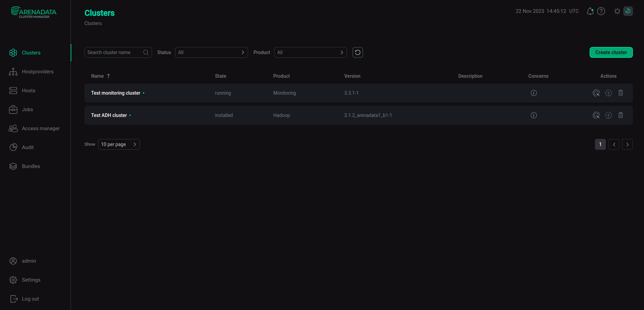Click the Settings gear icon
This screenshot has width=644, height=310.
coord(13,280)
